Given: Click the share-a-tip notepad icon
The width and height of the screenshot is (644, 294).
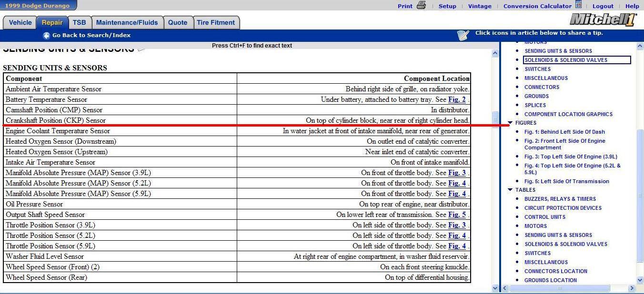Looking at the screenshot, I should click(463, 35).
